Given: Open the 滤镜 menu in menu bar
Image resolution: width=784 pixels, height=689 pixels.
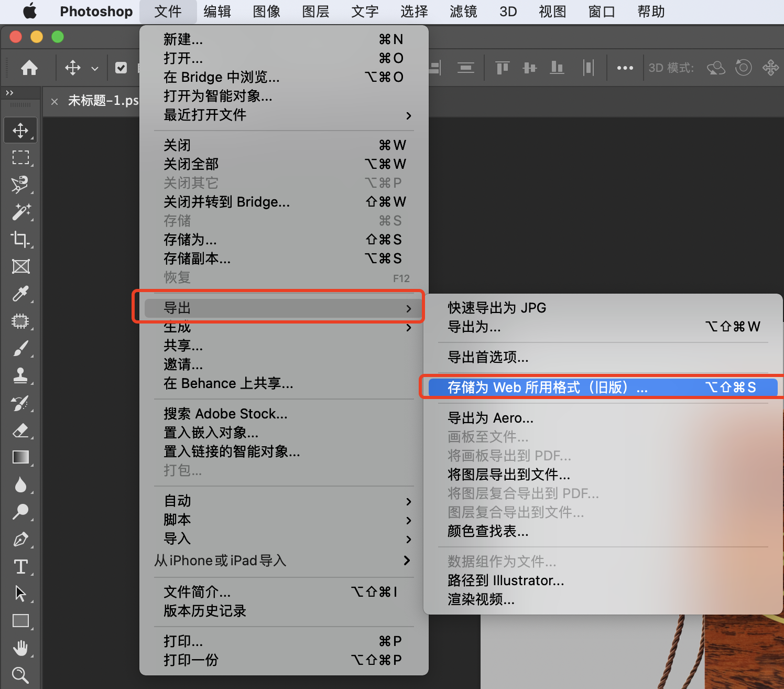Looking at the screenshot, I should click(x=463, y=12).
